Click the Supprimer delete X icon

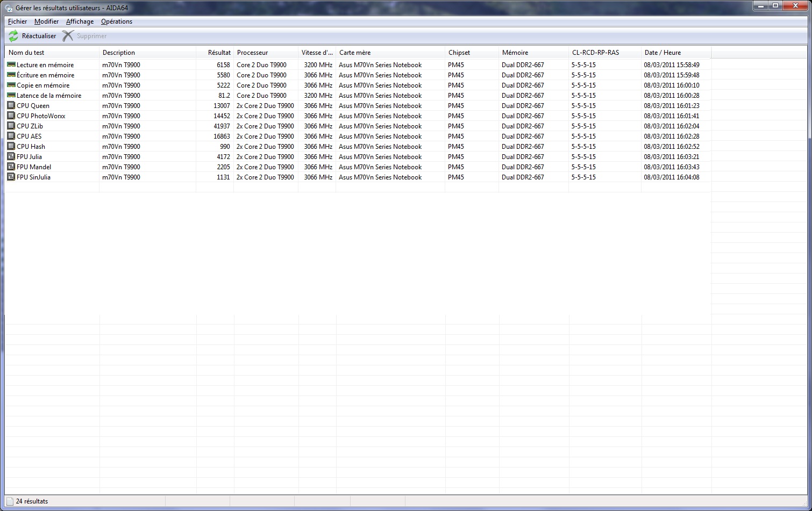[68, 36]
